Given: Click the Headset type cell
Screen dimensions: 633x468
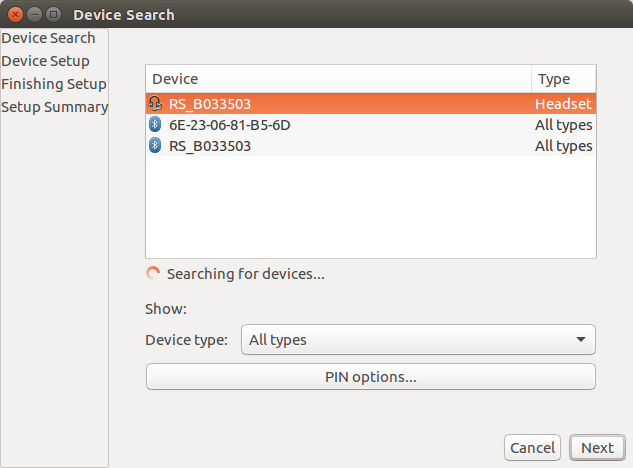Looking at the screenshot, I should coord(563,104).
